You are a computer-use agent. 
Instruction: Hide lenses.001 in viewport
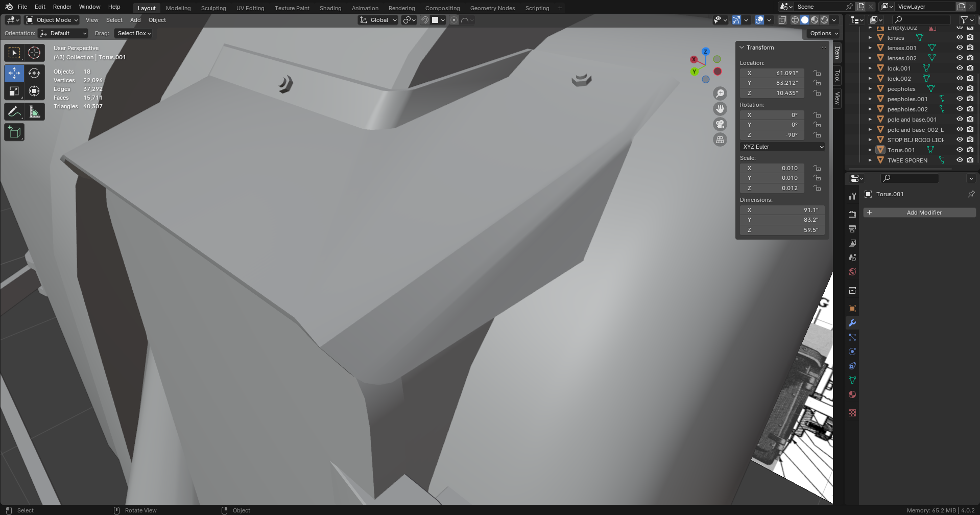[960, 48]
